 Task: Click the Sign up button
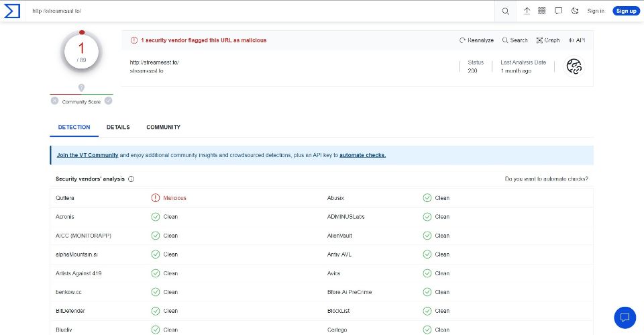click(627, 11)
